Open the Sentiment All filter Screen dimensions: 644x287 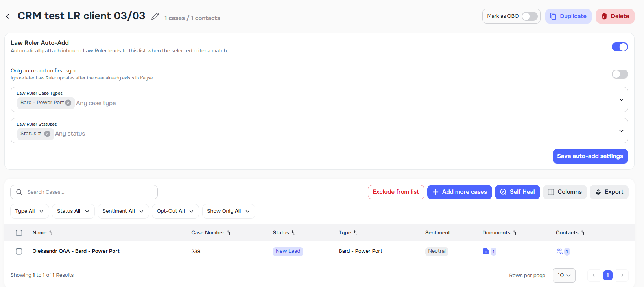(123, 211)
